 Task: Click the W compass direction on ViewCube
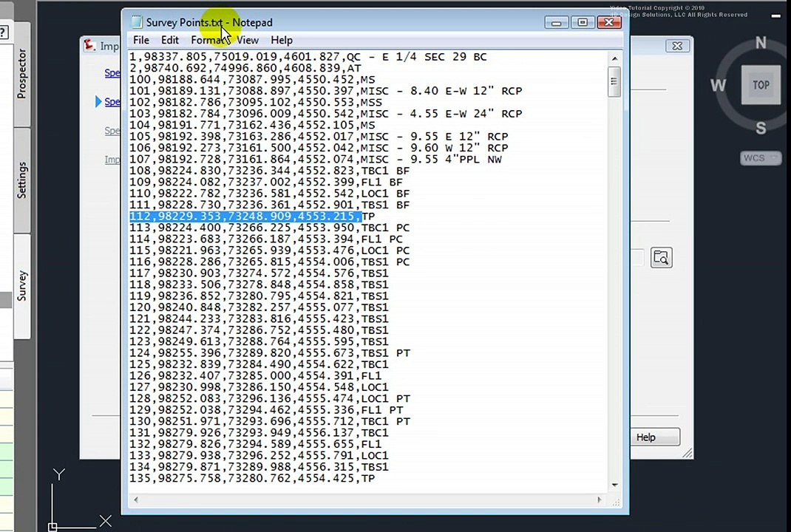[x=719, y=85]
